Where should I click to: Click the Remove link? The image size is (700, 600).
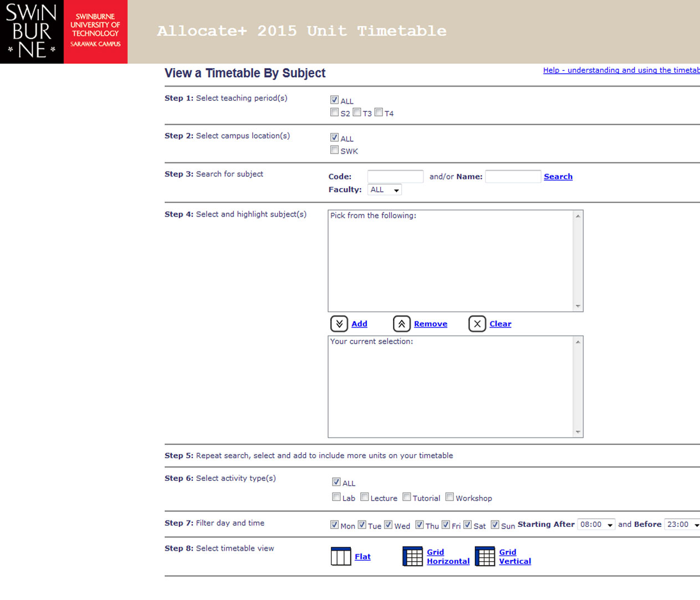tap(431, 324)
